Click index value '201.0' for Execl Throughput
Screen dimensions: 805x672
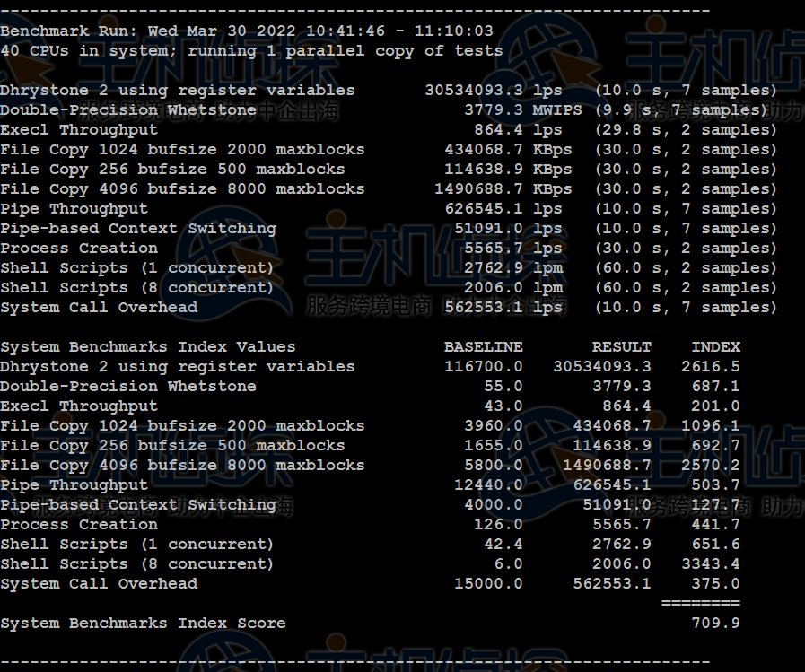[x=715, y=406]
